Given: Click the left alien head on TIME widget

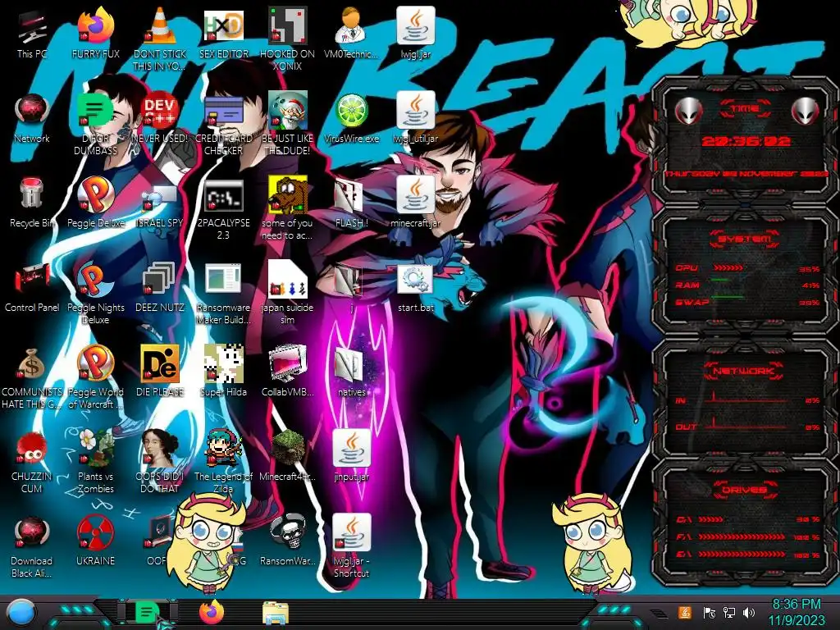Looking at the screenshot, I should 688,111.
